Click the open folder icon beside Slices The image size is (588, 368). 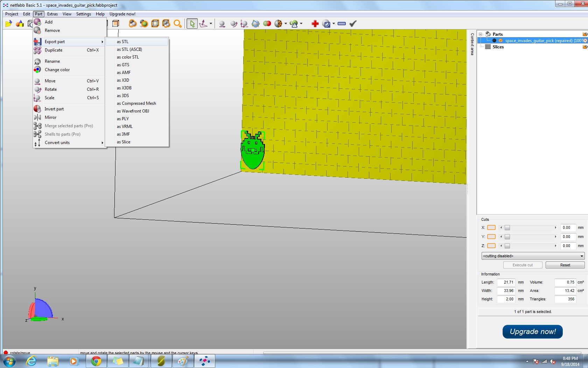pyautogui.click(x=585, y=47)
